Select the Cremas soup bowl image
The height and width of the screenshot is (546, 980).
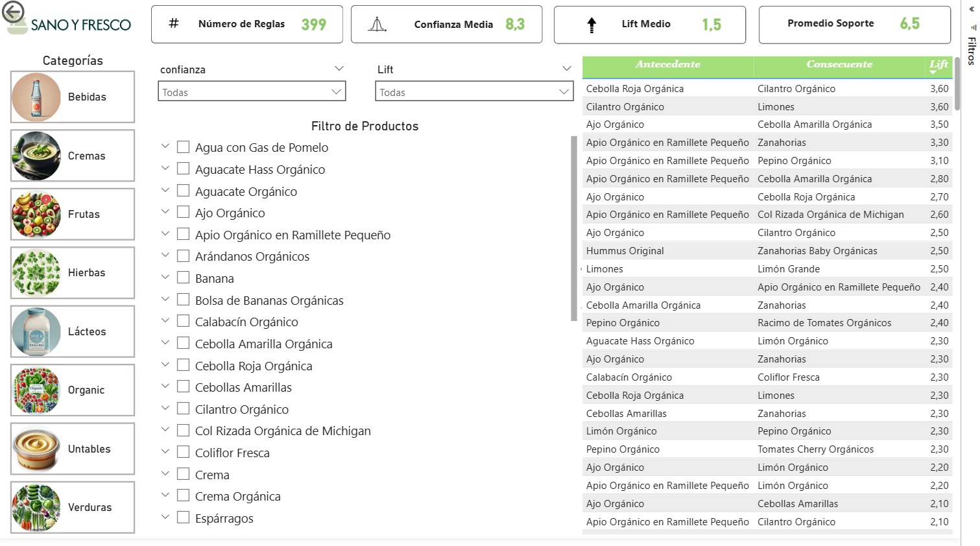[x=36, y=156]
